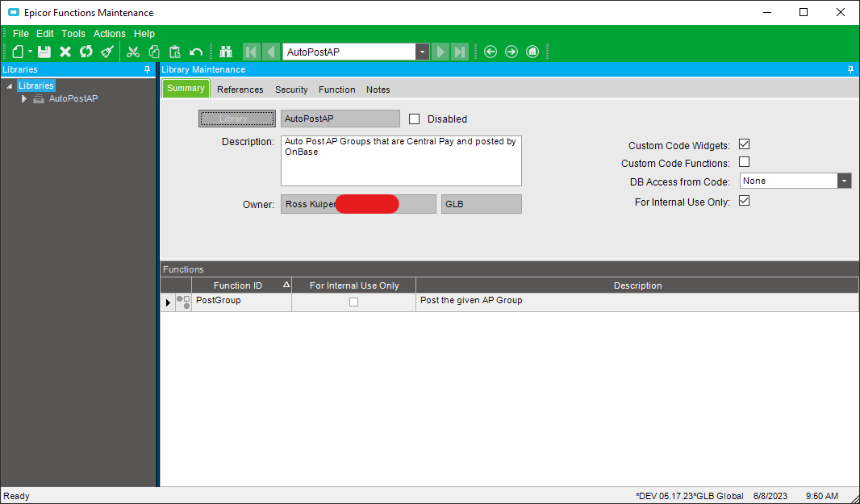Click the Cut scissors icon
860x504 pixels.
pos(133,52)
